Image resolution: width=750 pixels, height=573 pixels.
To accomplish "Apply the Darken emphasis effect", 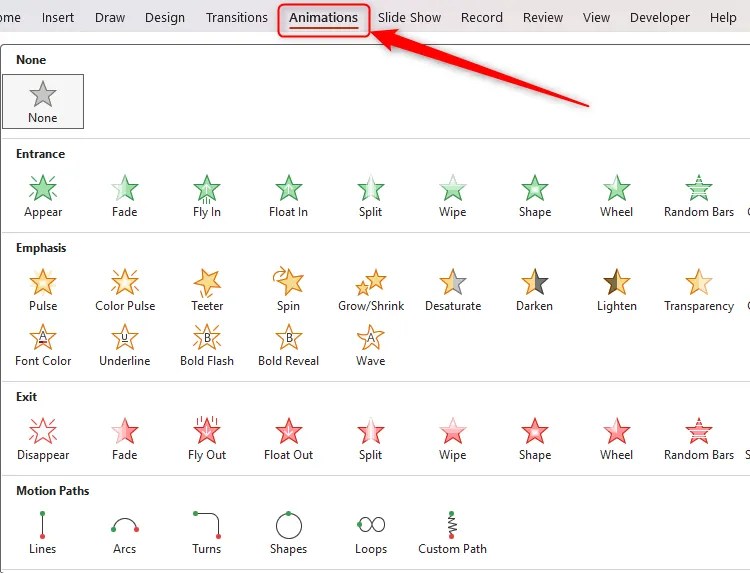I will (534, 290).
